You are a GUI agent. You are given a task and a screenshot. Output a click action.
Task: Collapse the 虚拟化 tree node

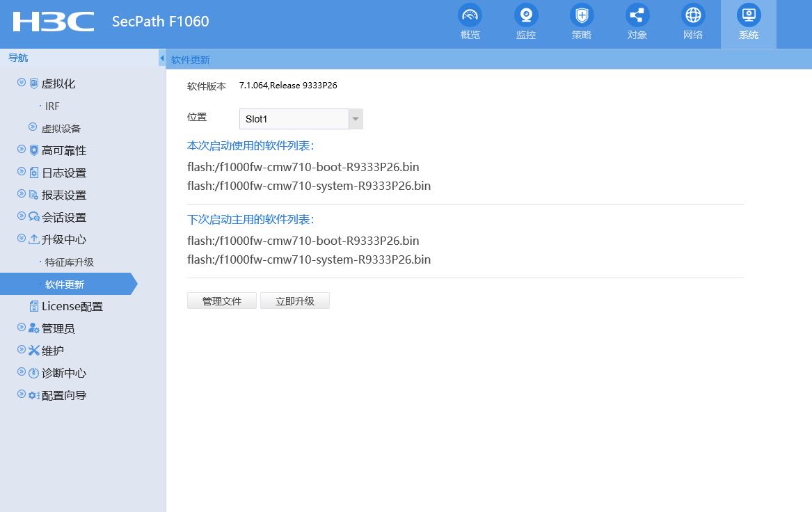pyautogui.click(x=22, y=82)
